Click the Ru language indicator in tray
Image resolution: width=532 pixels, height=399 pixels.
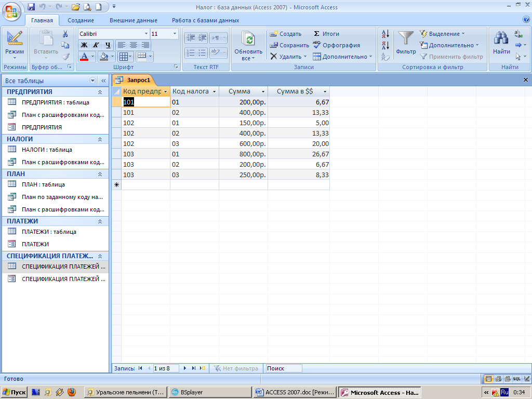pos(504,392)
